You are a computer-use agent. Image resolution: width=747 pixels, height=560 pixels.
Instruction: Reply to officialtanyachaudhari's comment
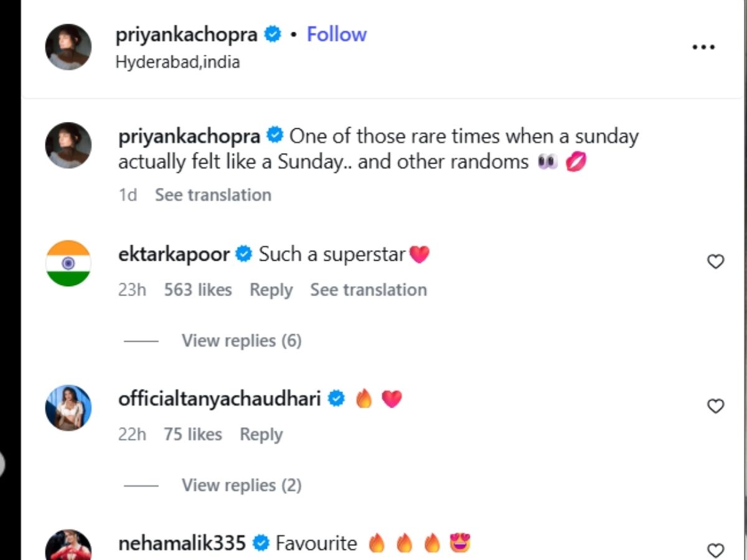click(261, 434)
